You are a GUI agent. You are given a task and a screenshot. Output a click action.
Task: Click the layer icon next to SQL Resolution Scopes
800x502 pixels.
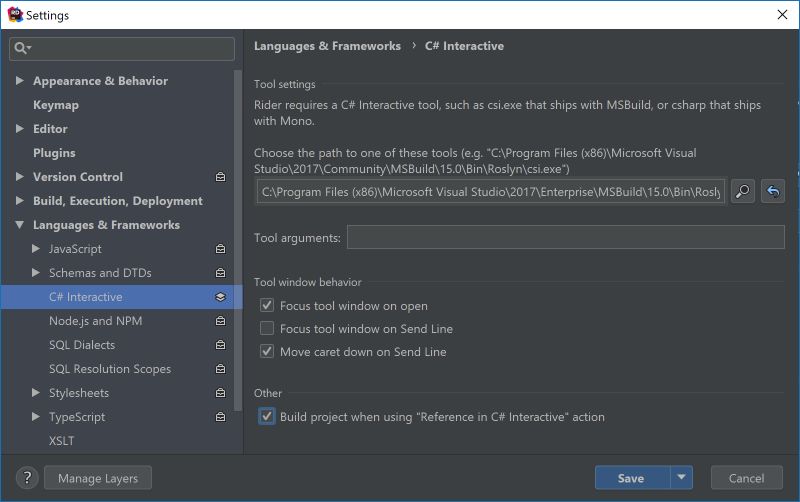point(220,369)
